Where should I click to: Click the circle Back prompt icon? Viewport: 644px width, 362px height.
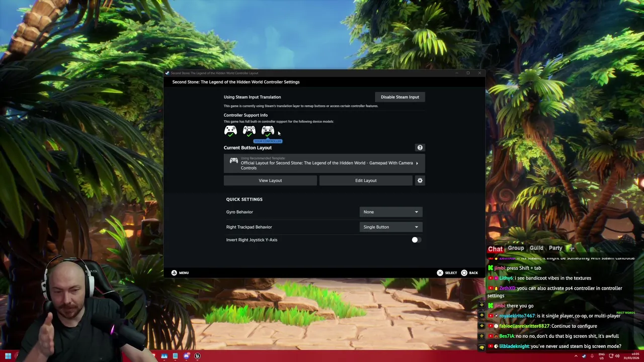tap(464, 273)
